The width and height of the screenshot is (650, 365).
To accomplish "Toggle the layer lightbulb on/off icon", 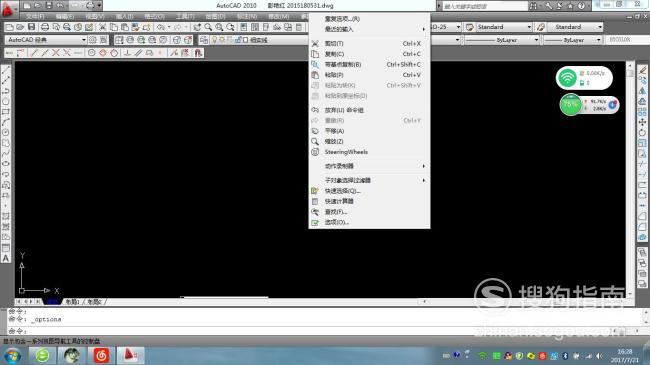I will pos(214,40).
